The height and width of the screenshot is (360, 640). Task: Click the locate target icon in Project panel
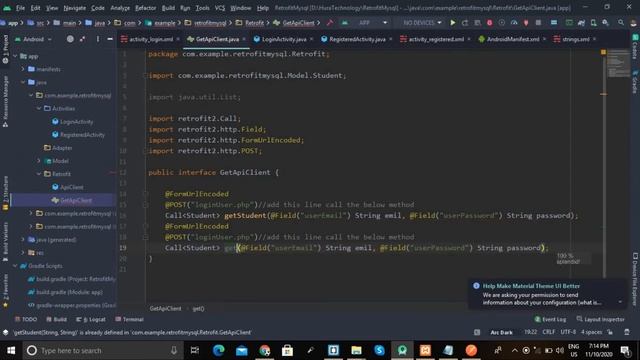pos(70,39)
